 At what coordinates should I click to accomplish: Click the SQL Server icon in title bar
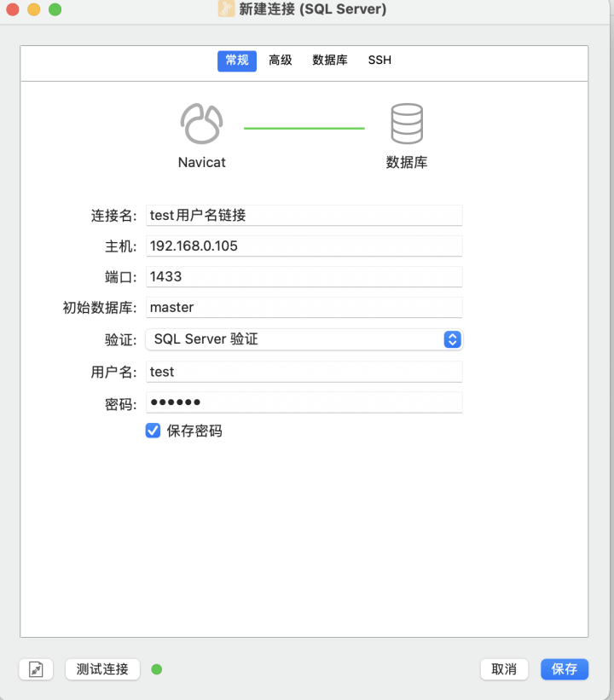pyautogui.click(x=226, y=9)
